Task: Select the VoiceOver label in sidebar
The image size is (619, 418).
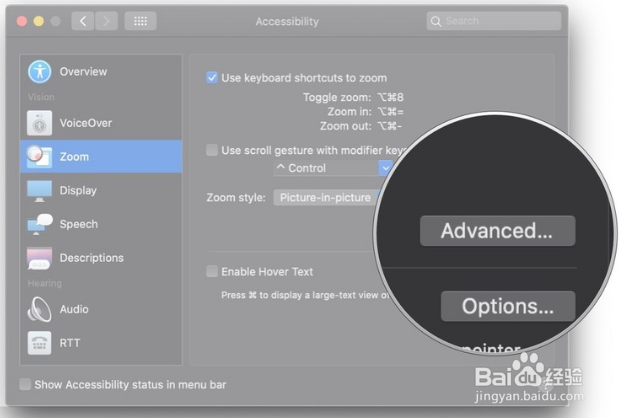Action: coord(86,123)
